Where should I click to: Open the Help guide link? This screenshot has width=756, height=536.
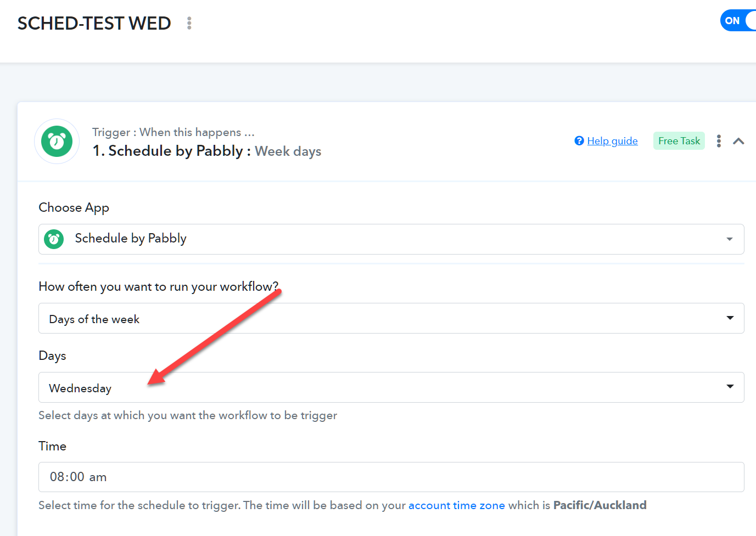[x=612, y=141]
